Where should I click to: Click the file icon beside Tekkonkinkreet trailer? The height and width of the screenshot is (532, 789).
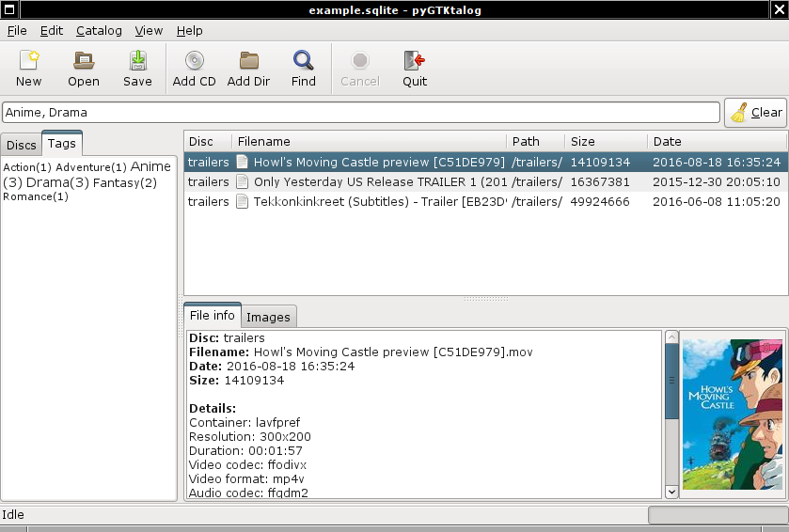click(242, 202)
